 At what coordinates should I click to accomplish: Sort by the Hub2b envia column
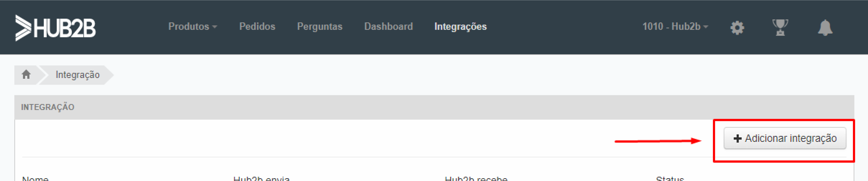coord(261,178)
